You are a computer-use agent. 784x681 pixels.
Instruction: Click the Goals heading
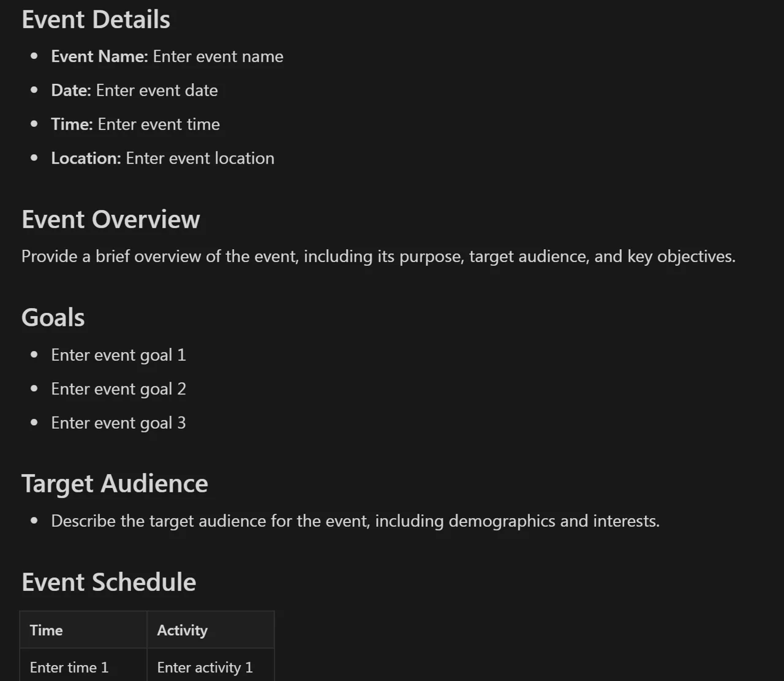coord(53,317)
